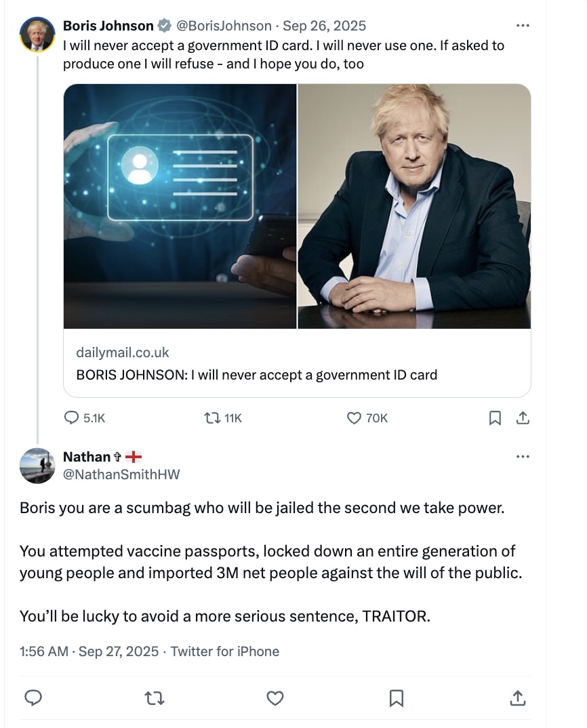Open the digital ID card preview image
The height and width of the screenshot is (728, 587).
pos(180,206)
